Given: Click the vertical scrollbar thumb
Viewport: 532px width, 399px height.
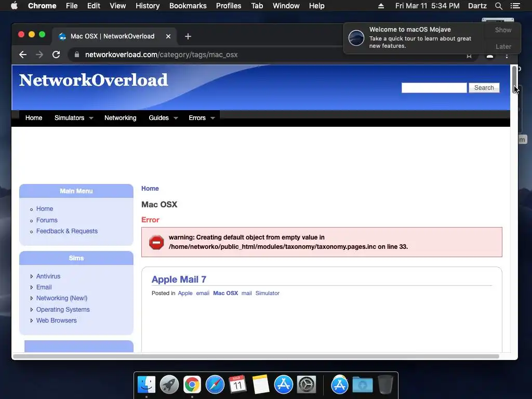Looking at the screenshot, I should tap(514, 79).
